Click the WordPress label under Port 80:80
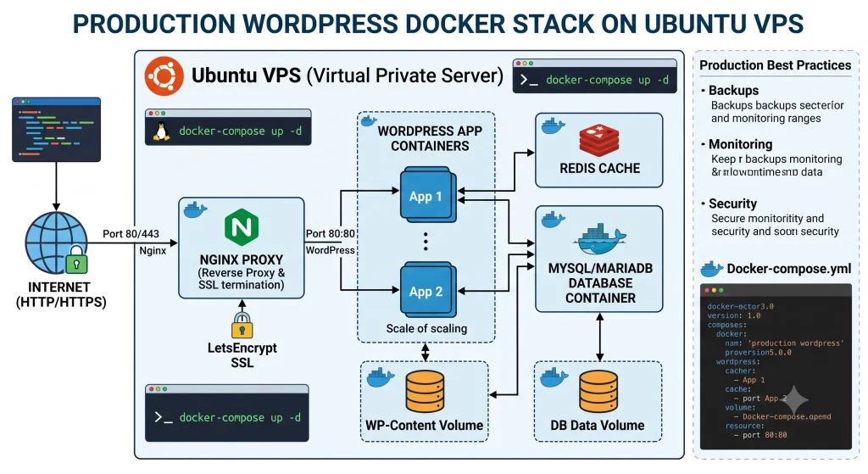The height and width of the screenshot is (474, 868). [x=330, y=250]
